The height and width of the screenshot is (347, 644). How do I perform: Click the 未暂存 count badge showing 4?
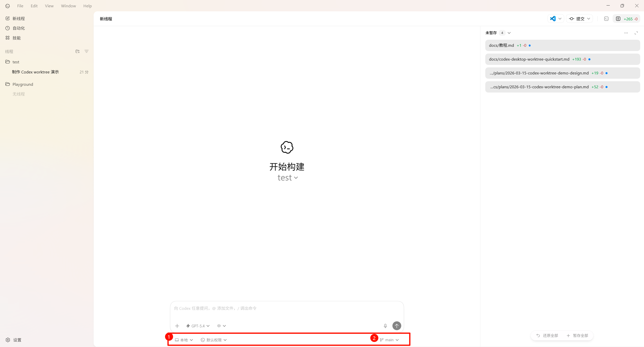pyautogui.click(x=502, y=33)
